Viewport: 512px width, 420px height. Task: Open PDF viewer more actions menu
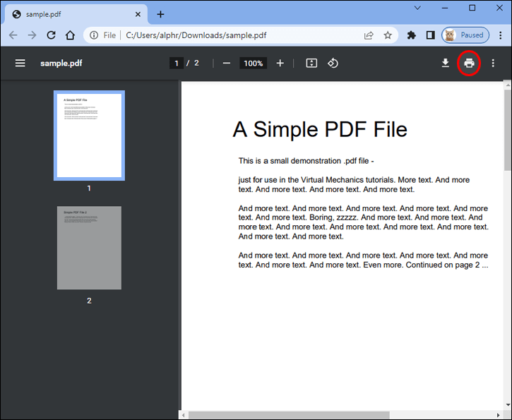tap(493, 63)
